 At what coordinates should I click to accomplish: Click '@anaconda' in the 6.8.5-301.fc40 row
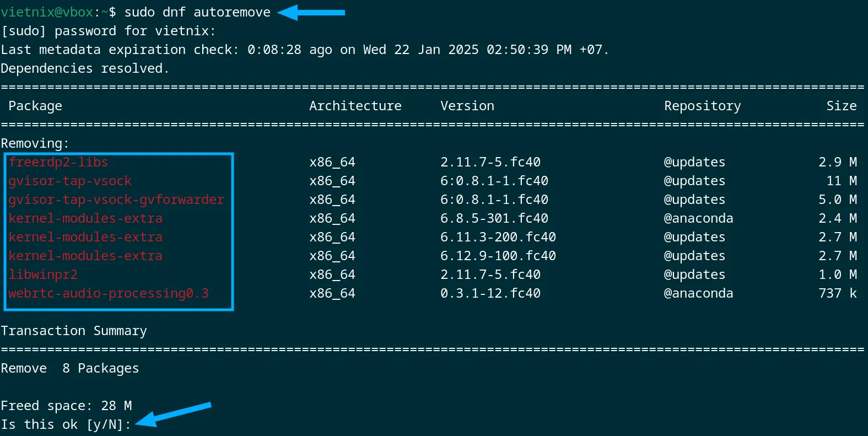click(x=699, y=218)
